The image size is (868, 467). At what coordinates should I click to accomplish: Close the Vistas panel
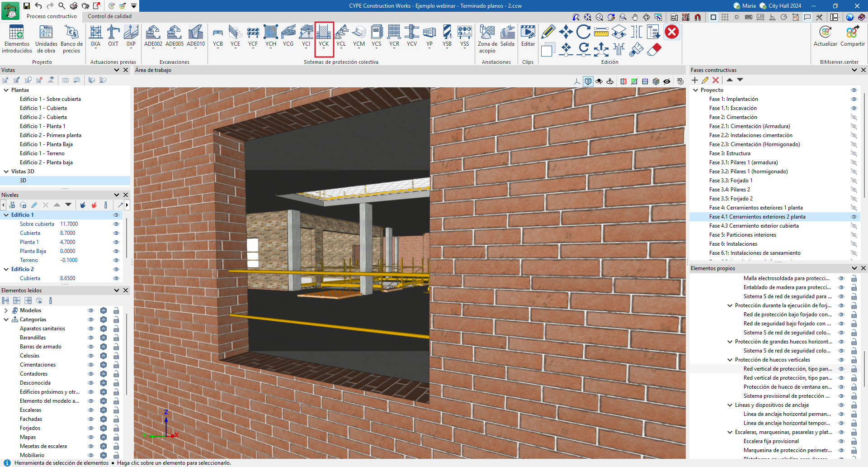click(x=126, y=70)
